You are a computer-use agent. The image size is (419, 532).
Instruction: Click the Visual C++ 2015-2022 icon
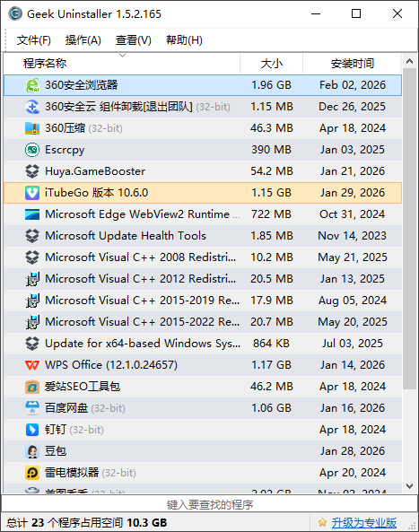click(x=32, y=322)
